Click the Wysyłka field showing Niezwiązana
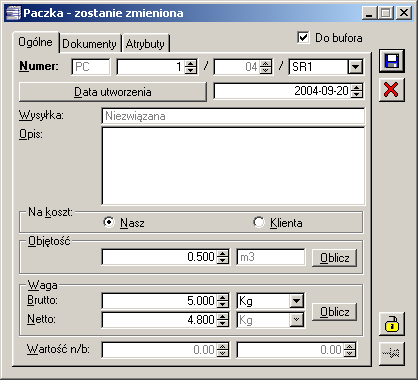 pos(233,116)
